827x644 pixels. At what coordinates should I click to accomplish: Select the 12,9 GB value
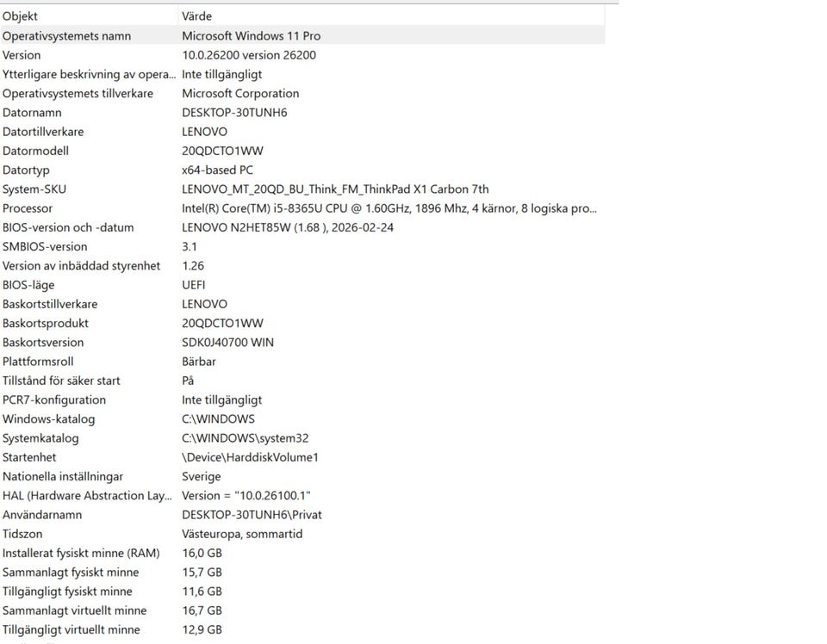point(202,629)
